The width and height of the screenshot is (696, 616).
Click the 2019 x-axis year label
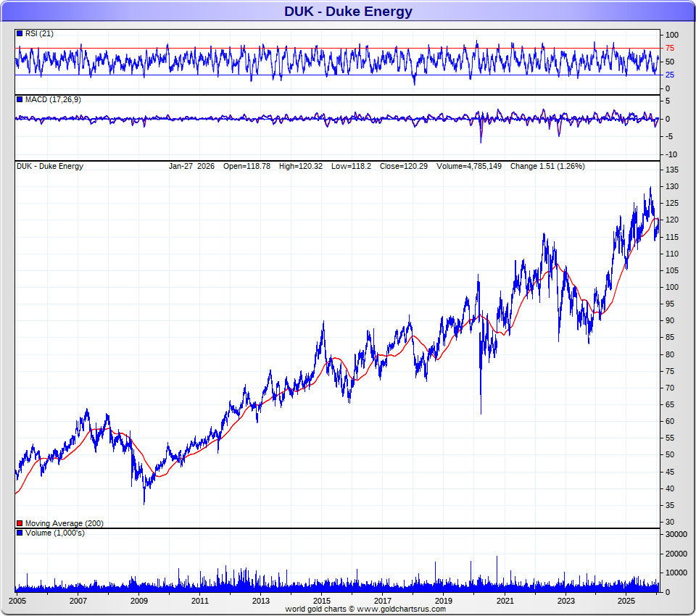click(444, 601)
